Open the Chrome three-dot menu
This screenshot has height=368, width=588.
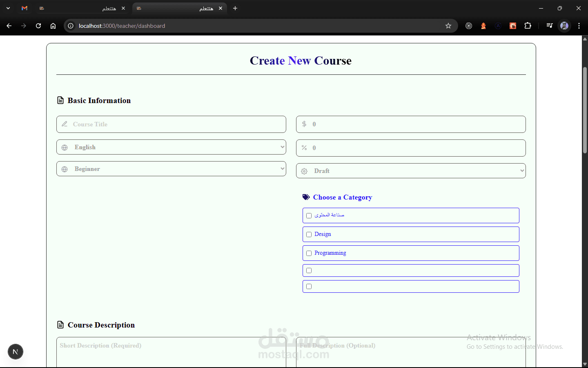(x=579, y=26)
